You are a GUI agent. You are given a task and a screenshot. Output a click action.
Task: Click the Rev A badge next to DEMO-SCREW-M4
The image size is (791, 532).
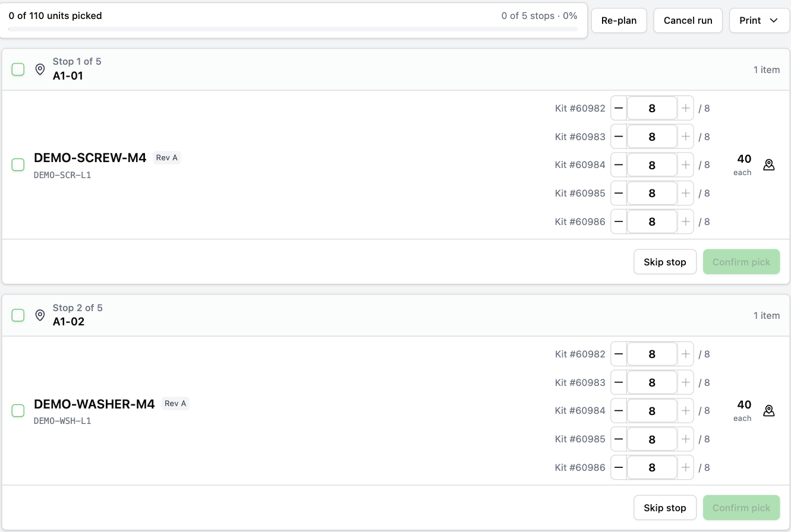pyautogui.click(x=167, y=157)
